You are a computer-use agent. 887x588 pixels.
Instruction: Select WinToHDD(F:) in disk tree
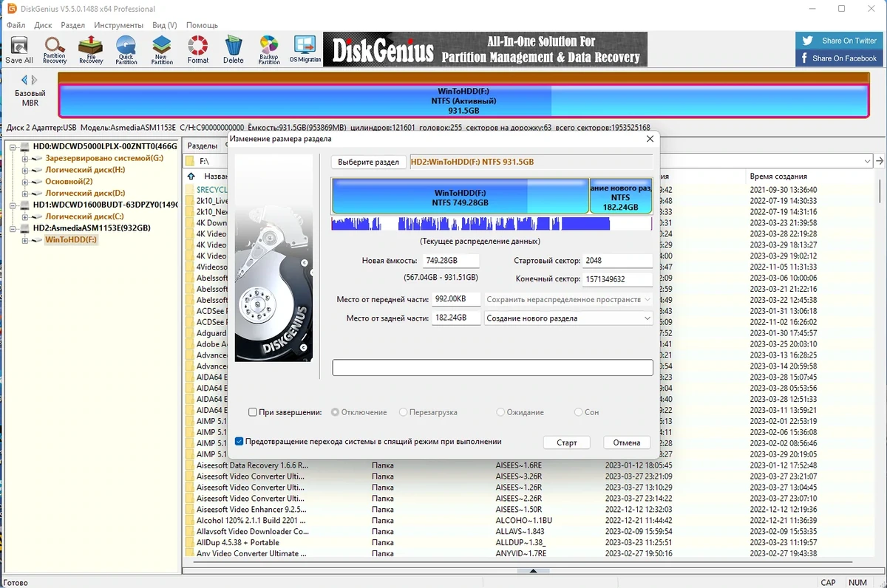click(x=71, y=240)
